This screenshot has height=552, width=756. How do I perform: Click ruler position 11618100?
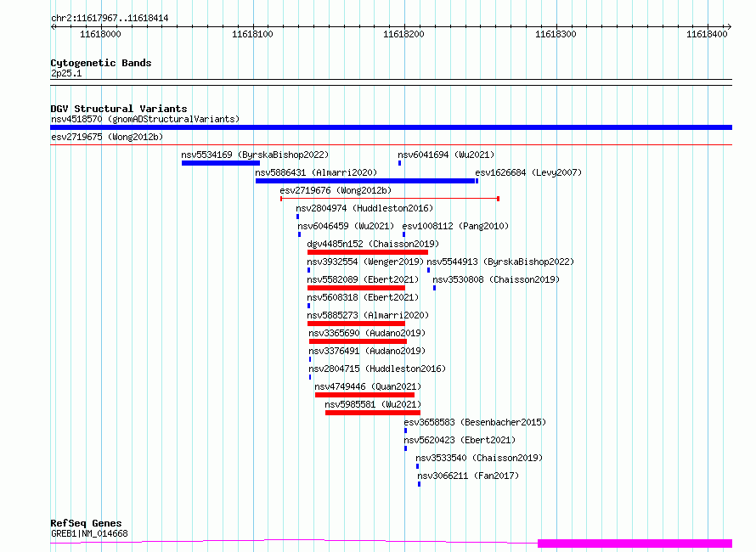coord(252,34)
